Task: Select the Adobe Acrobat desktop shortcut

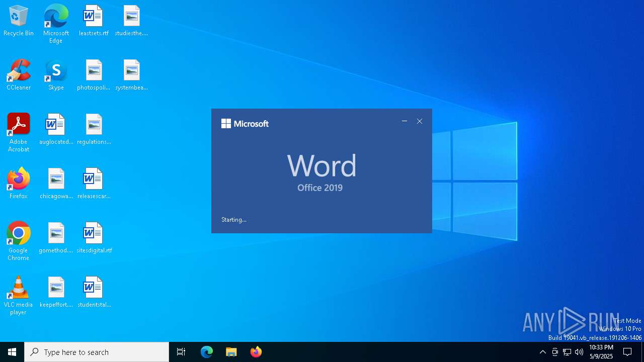Action: pyautogui.click(x=19, y=133)
